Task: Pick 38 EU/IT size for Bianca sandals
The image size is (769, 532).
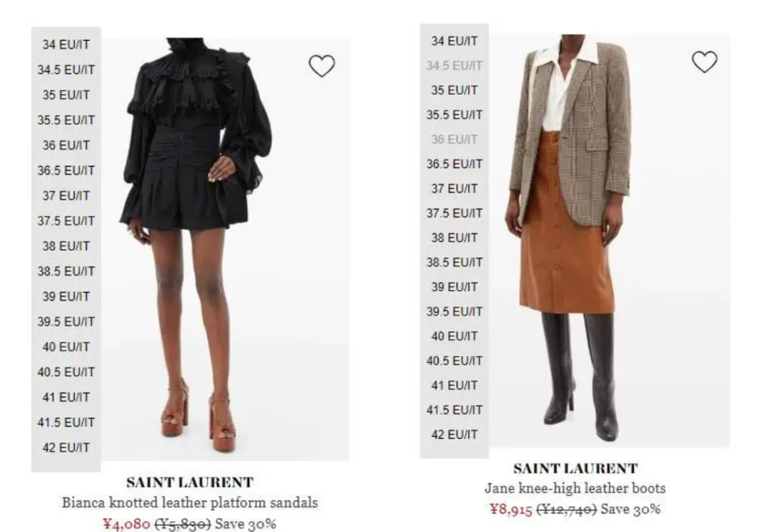Action: point(66,246)
